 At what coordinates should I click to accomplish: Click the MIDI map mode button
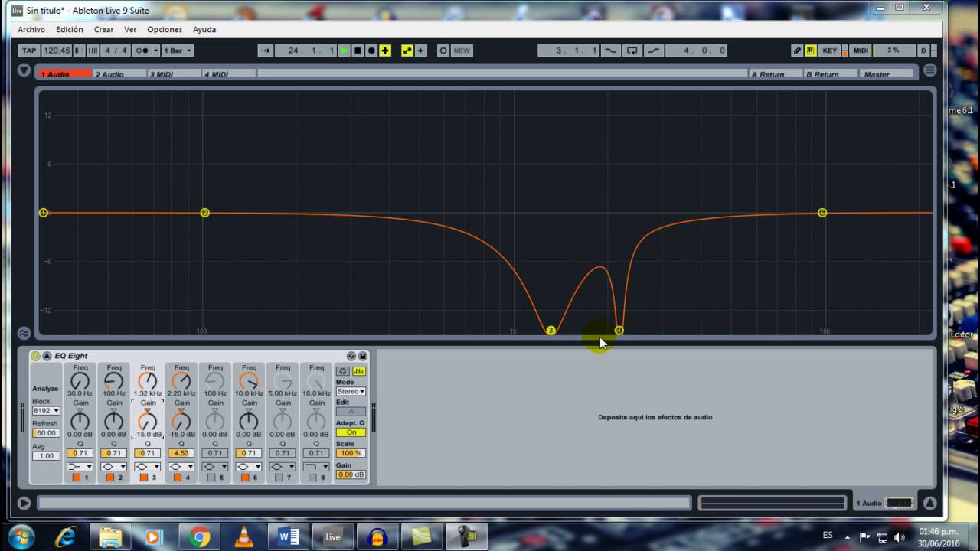[x=861, y=51]
